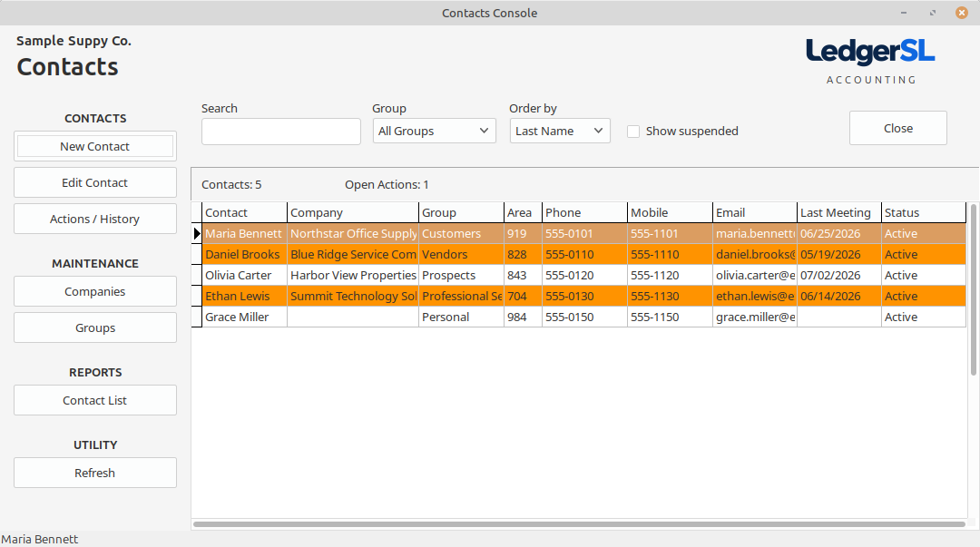
Task: Close the Contacts console via Close button
Action: [x=898, y=128]
